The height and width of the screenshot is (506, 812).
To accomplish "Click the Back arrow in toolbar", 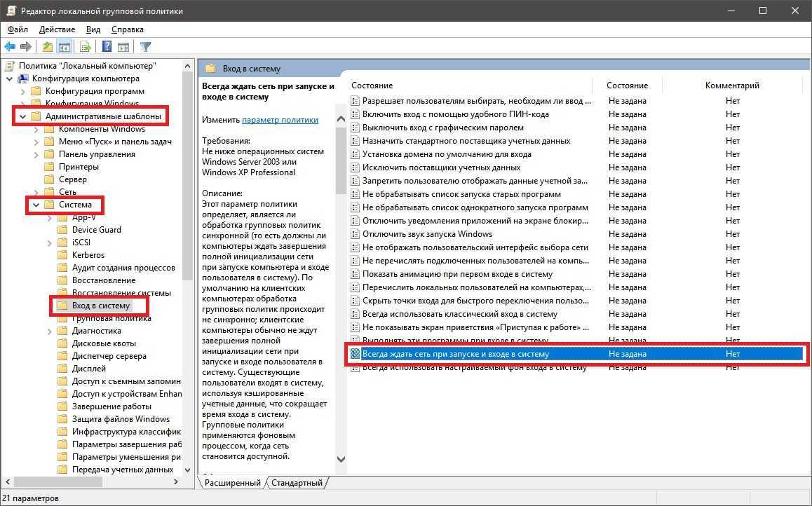I will 10,47.
